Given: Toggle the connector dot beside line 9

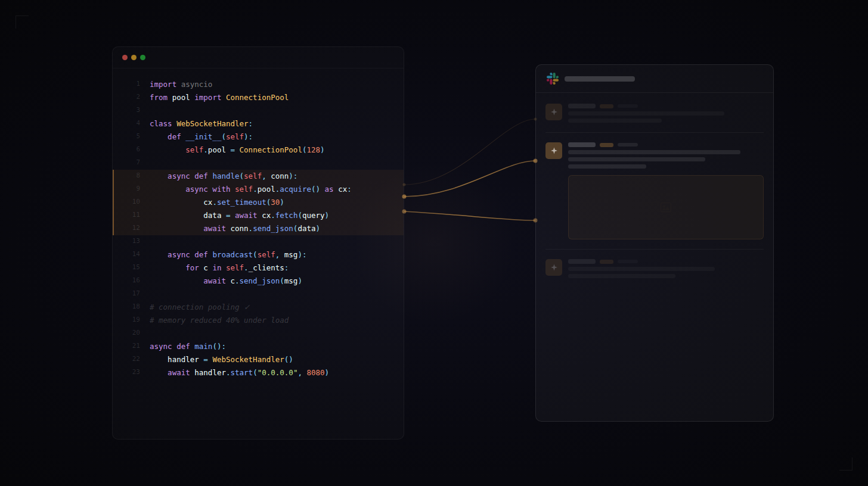Looking at the screenshot, I should point(404,196).
